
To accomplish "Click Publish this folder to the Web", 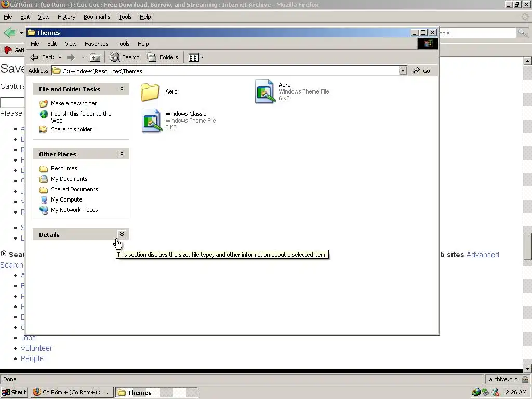I will pos(81,117).
